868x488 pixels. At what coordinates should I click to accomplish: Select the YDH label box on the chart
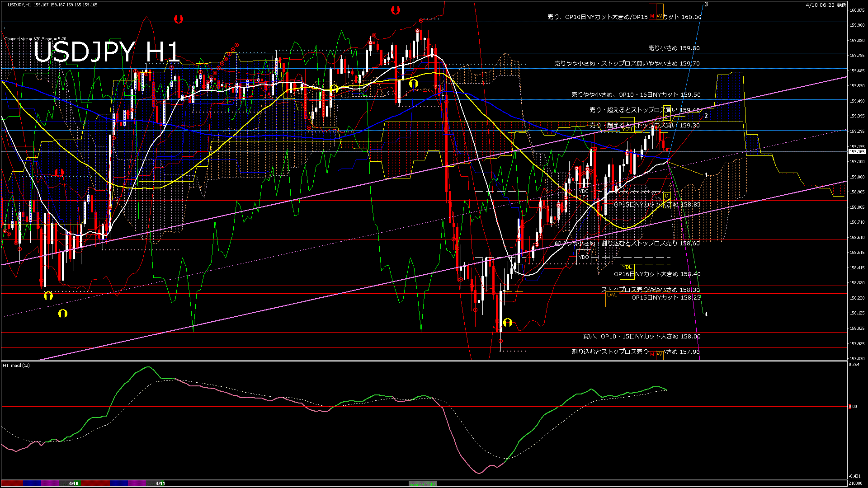(x=627, y=130)
